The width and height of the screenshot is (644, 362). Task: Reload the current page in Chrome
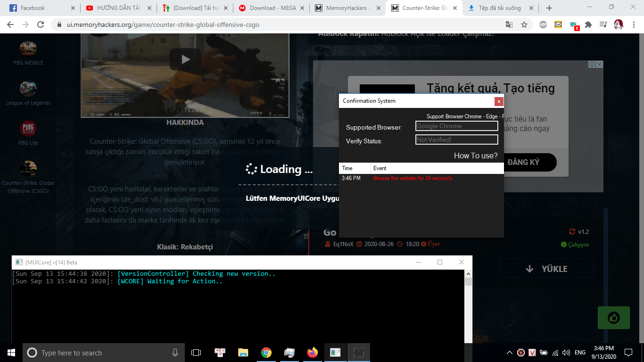coord(41,25)
